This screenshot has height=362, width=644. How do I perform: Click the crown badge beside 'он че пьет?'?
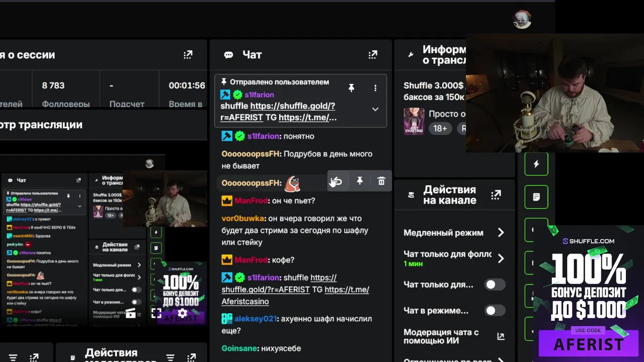pyautogui.click(x=227, y=201)
